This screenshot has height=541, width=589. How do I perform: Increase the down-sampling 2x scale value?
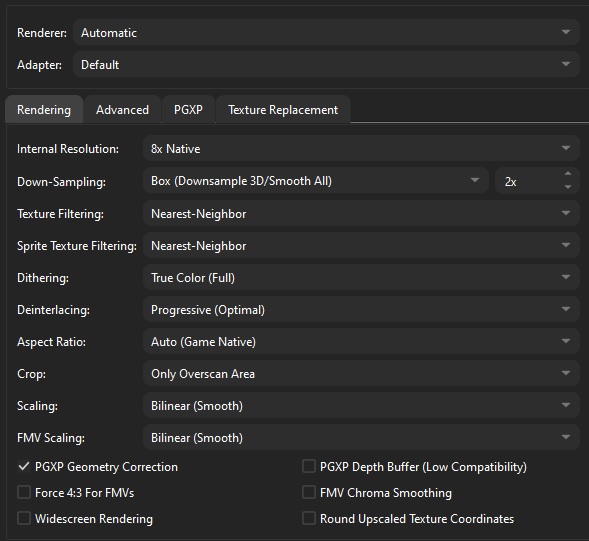(x=568, y=174)
